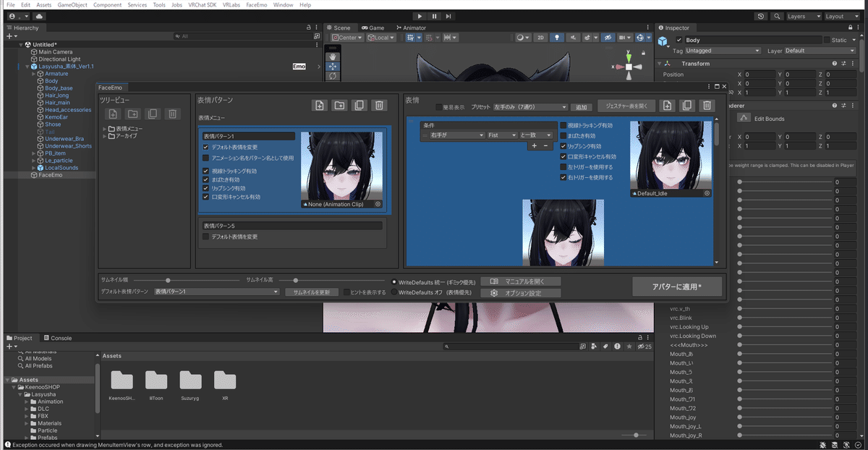Open the FaceEmo menu in menu bar
Viewport: 868px width, 450px height.
[256, 5]
